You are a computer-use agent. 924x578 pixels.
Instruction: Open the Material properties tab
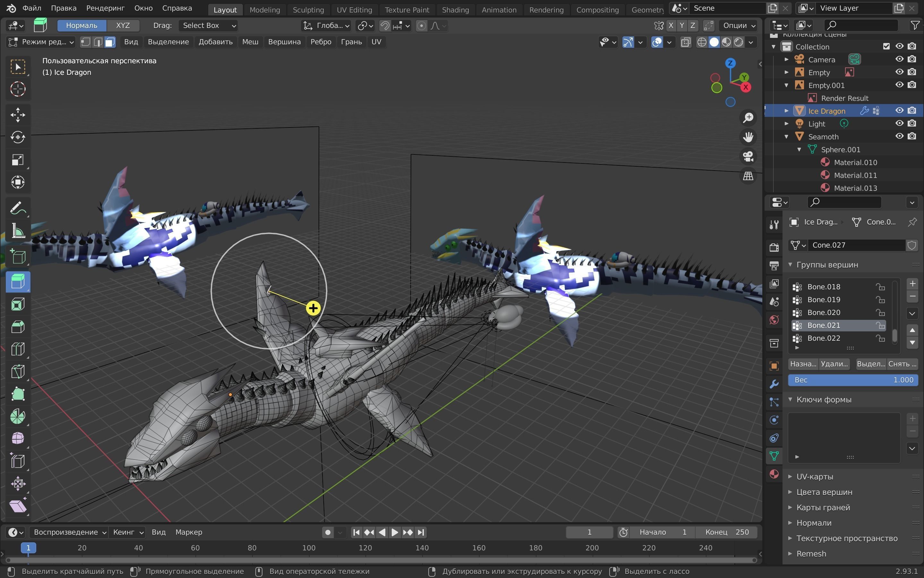pyautogui.click(x=774, y=474)
